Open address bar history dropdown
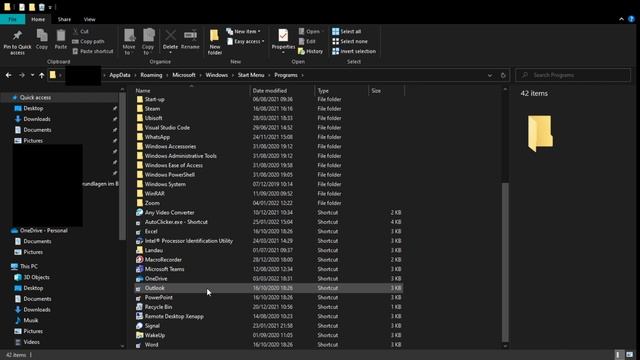This screenshot has height=360, width=640. pos(490,75)
